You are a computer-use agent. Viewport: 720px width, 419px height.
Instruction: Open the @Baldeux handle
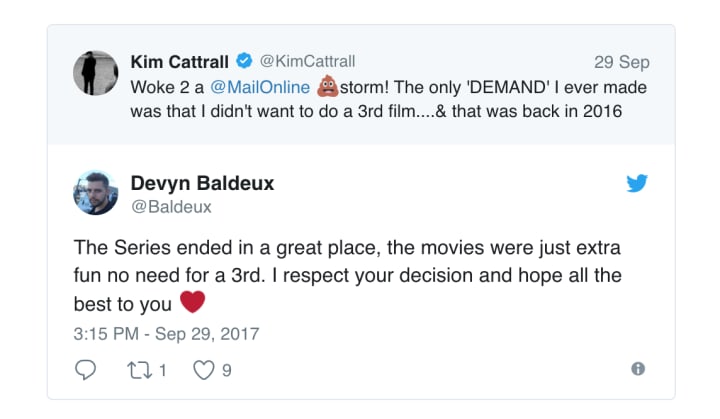(x=171, y=207)
